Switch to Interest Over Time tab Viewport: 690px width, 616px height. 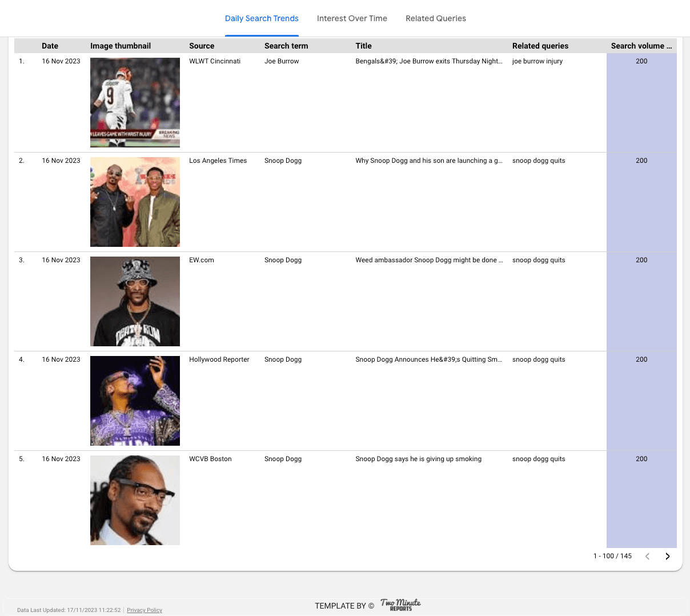(x=352, y=18)
